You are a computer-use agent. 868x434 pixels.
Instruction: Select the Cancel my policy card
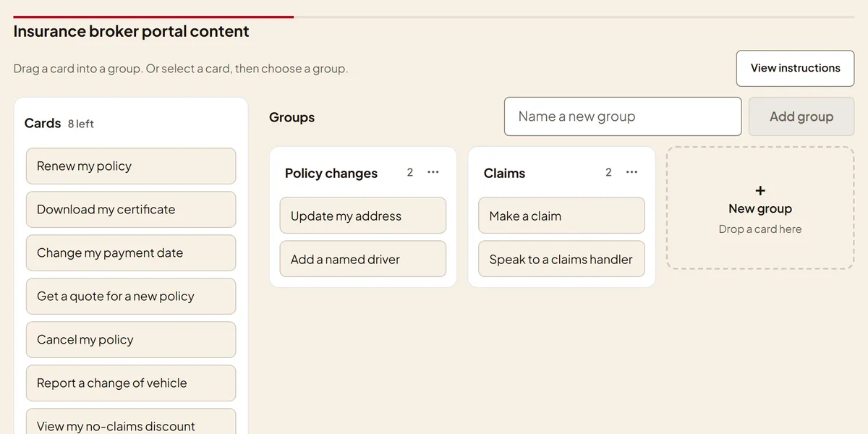(x=131, y=340)
